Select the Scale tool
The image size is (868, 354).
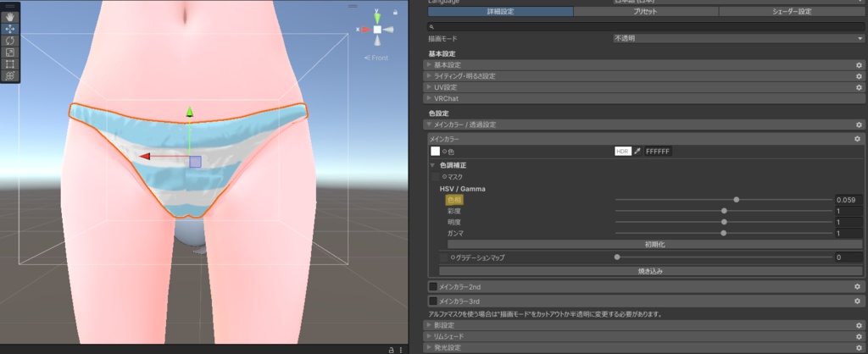tap(10, 52)
